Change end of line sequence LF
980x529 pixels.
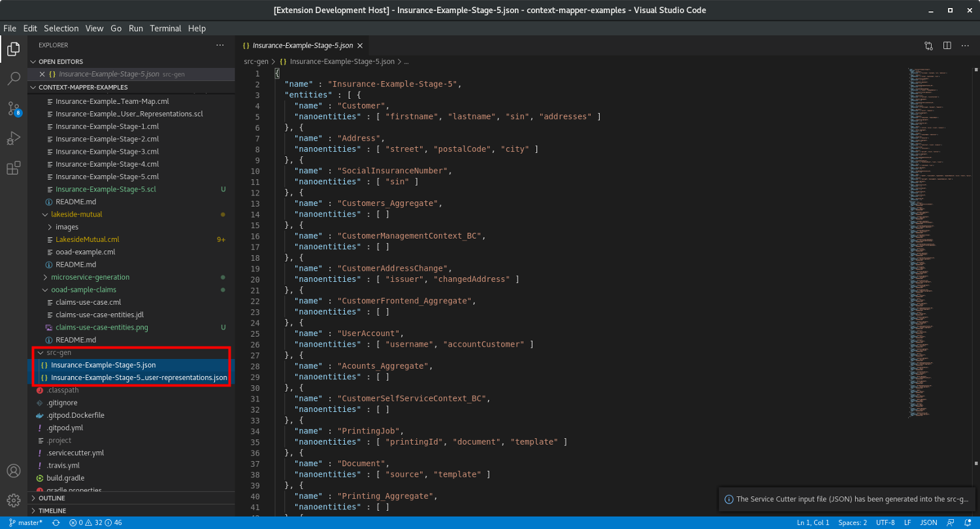point(907,523)
